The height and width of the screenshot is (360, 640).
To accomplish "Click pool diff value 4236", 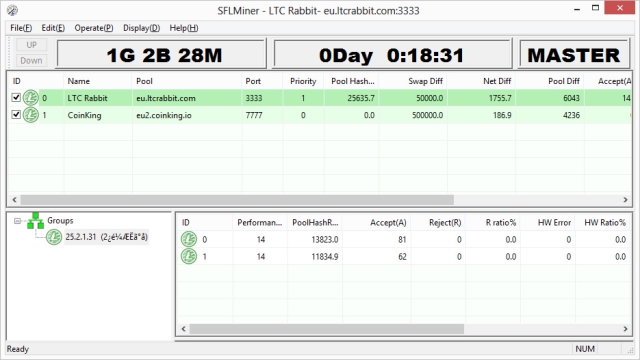I will [x=571, y=116].
